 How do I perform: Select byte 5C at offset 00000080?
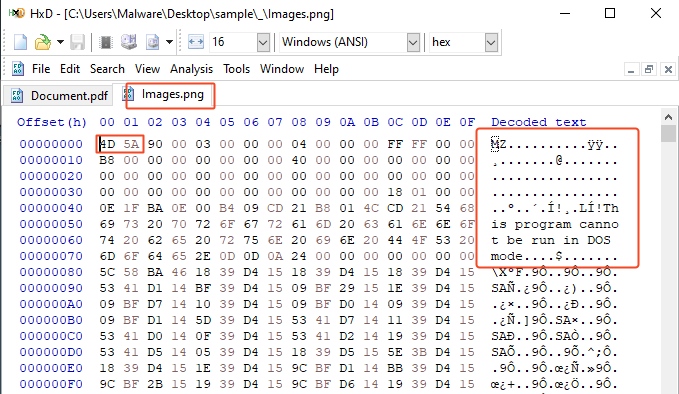(107, 272)
